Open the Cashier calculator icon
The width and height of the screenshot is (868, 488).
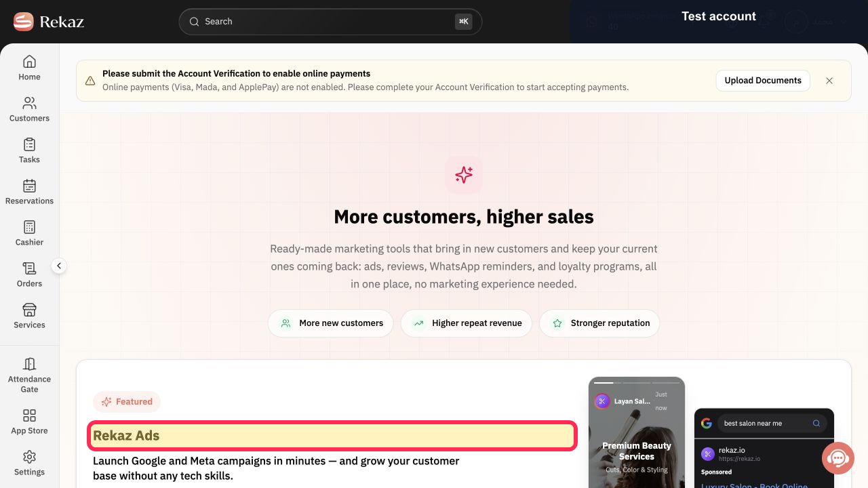[29, 227]
